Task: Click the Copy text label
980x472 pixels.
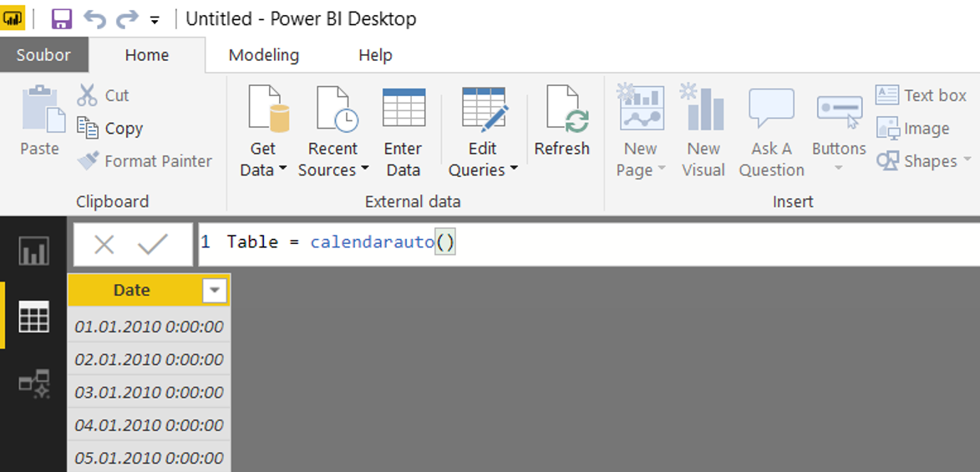Action: [124, 128]
